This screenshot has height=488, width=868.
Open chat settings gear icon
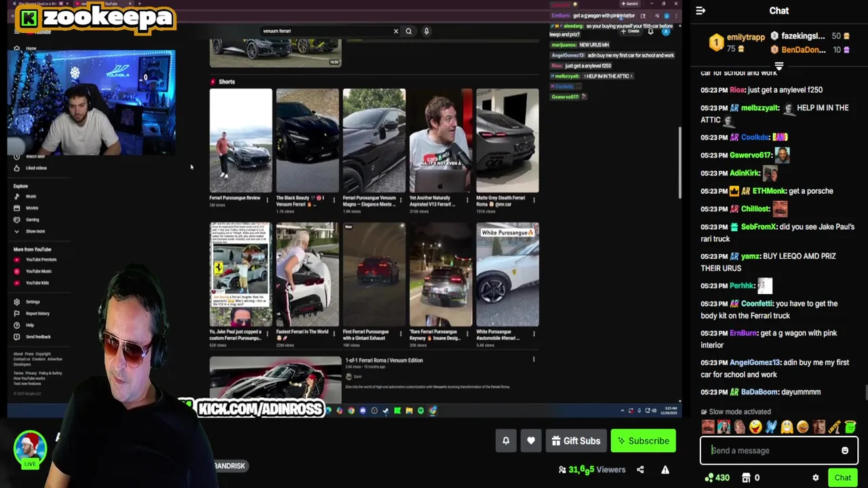(816, 478)
